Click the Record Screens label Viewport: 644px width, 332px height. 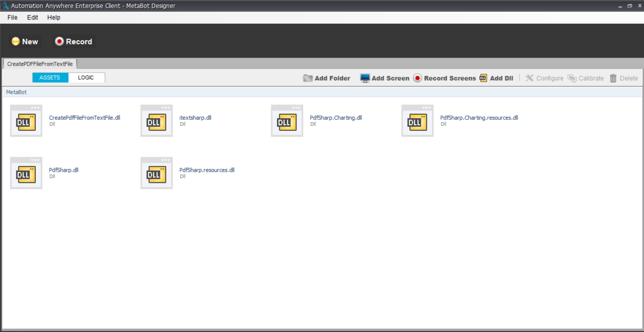[x=450, y=78]
